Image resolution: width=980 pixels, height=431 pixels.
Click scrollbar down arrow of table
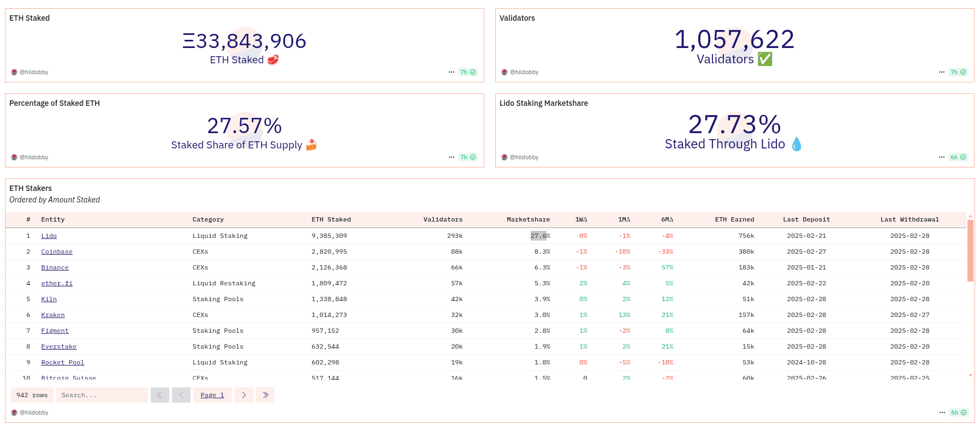tap(970, 375)
